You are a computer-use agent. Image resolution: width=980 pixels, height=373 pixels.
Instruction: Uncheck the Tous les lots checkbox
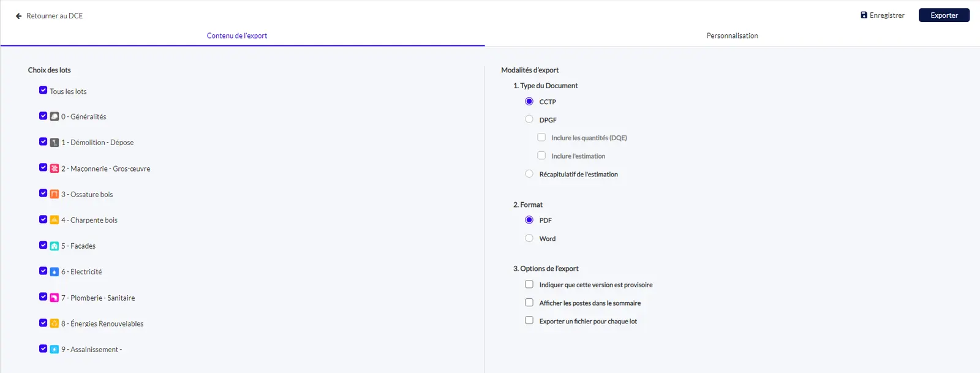click(43, 90)
